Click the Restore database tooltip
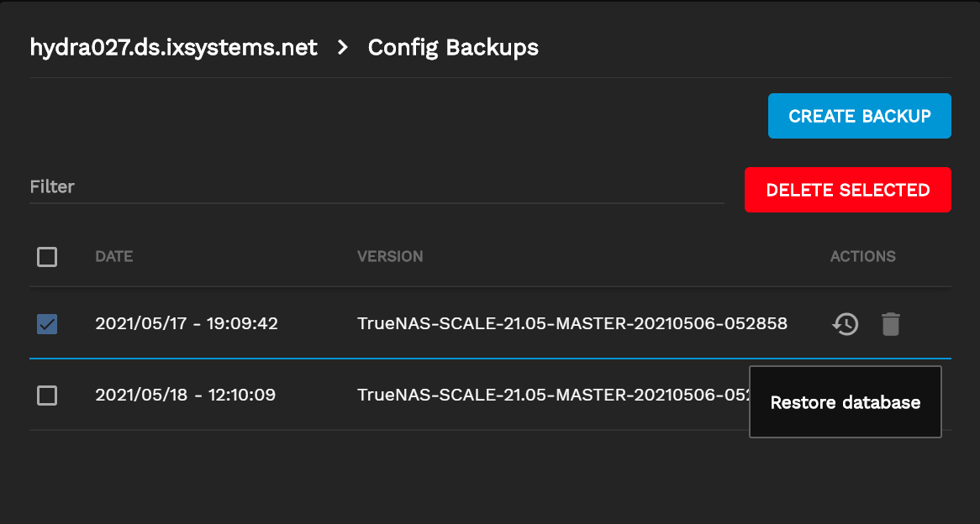Image resolution: width=980 pixels, height=524 pixels. [x=845, y=402]
